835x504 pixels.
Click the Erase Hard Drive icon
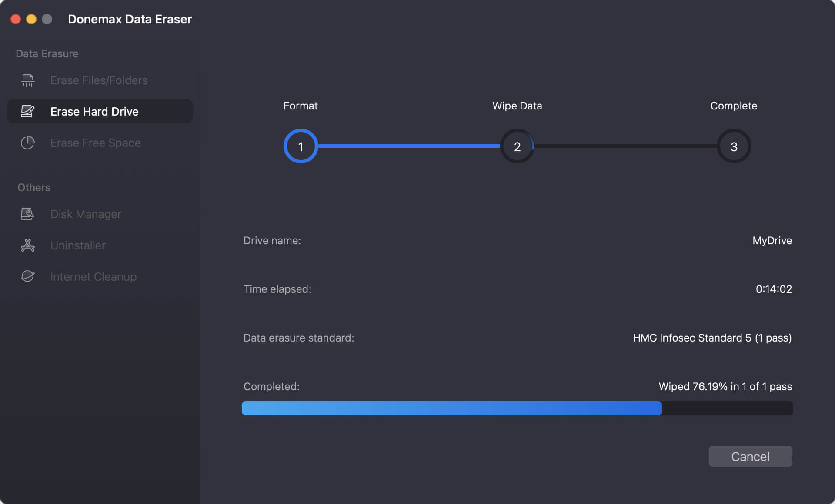(x=27, y=111)
